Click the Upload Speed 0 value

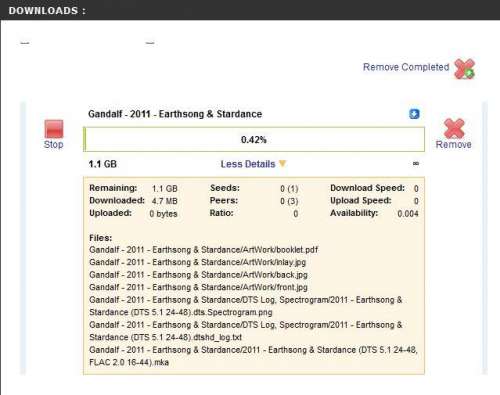[416, 201]
